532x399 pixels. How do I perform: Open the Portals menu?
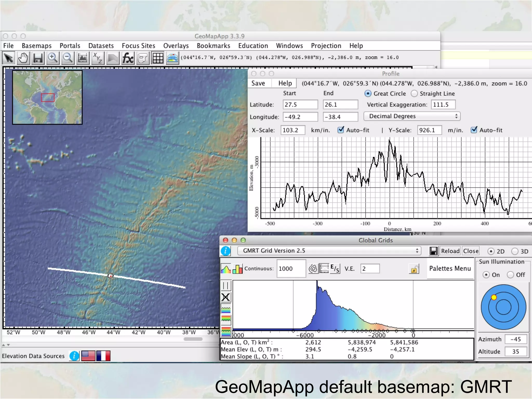(x=70, y=46)
